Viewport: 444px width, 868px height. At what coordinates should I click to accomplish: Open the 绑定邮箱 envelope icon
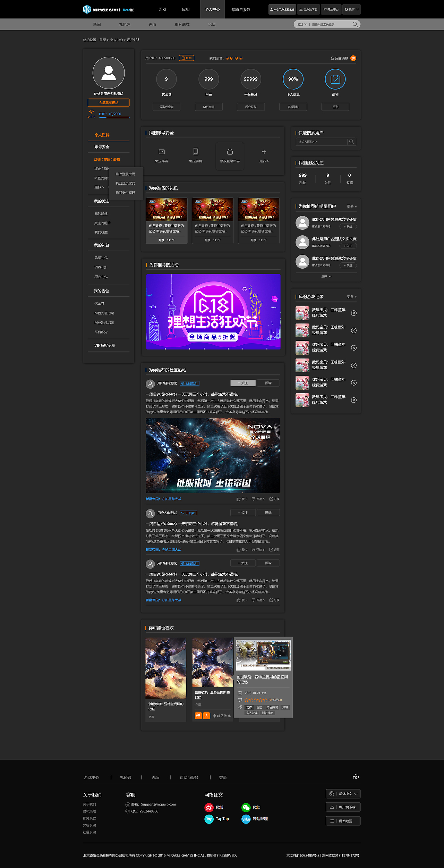pos(161,152)
